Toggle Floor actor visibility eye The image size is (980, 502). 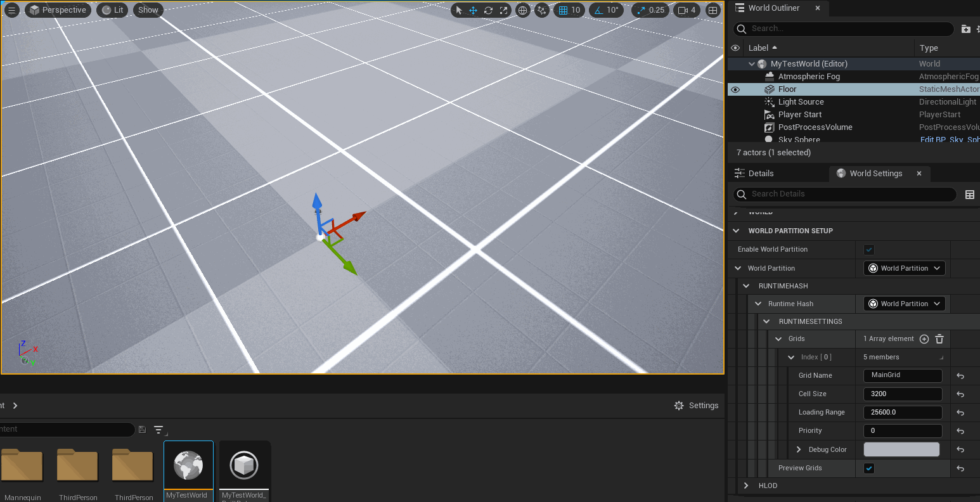pyautogui.click(x=735, y=89)
